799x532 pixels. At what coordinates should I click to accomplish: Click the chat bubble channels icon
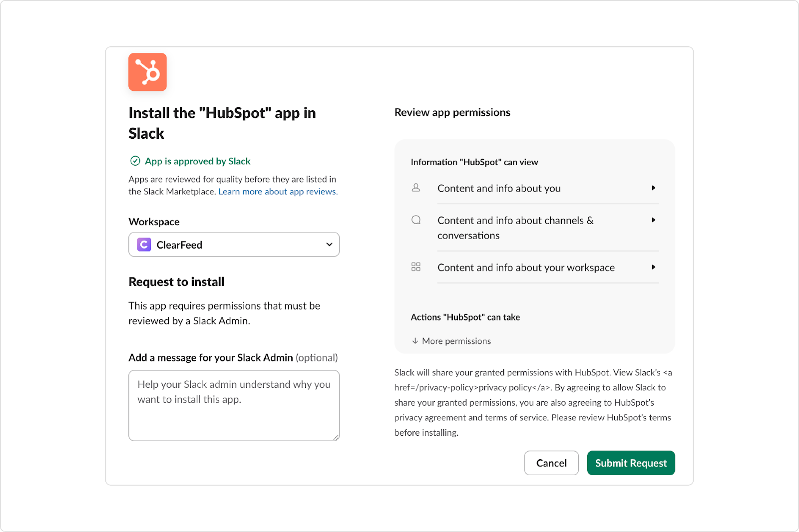coord(416,220)
